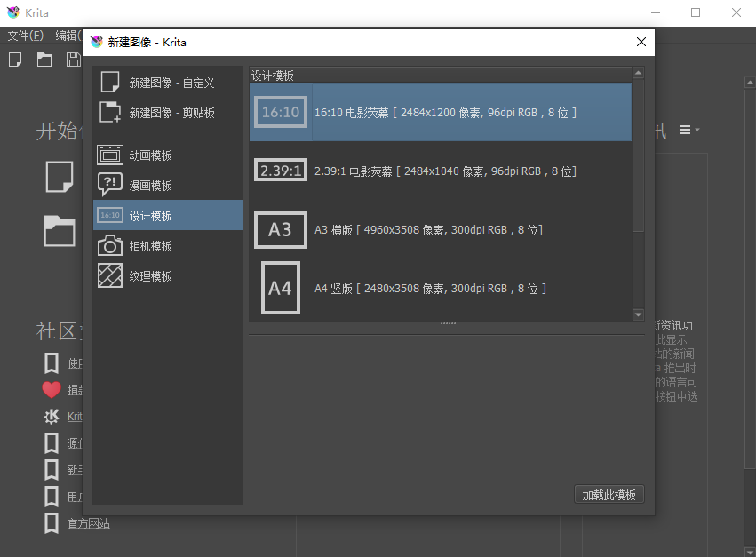Open the 文件(F) menu
Screen dimensions: 756x557
click(x=25, y=36)
